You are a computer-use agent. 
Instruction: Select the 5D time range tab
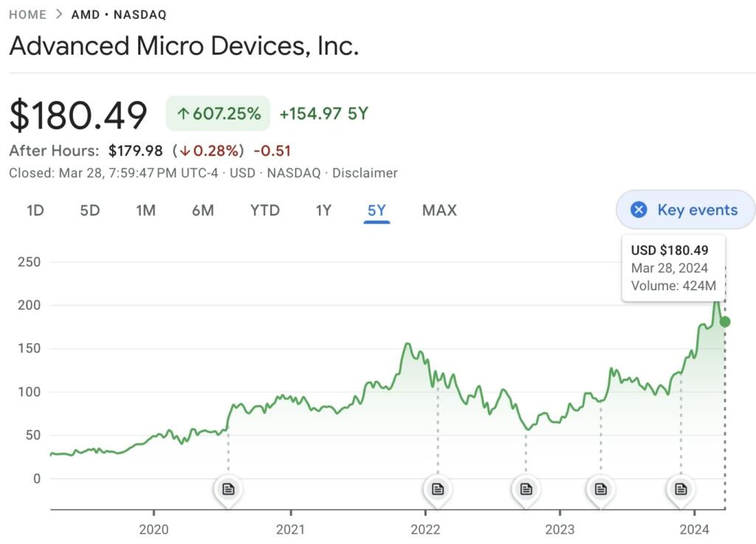(x=89, y=210)
